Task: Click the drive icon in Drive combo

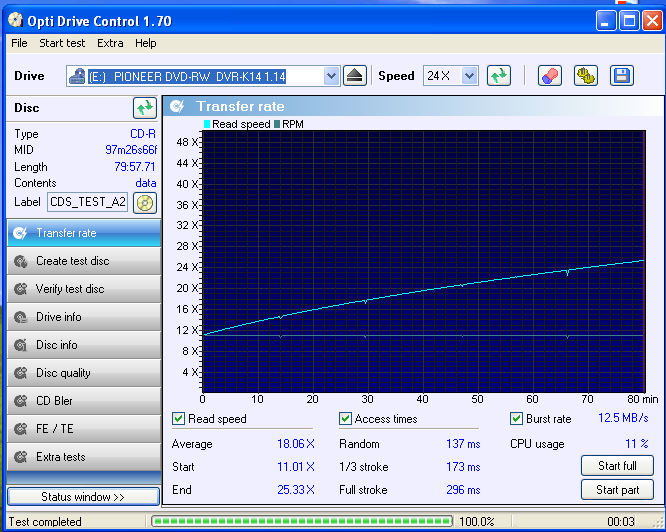Action: pyautogui.click(x=77, y=76)
